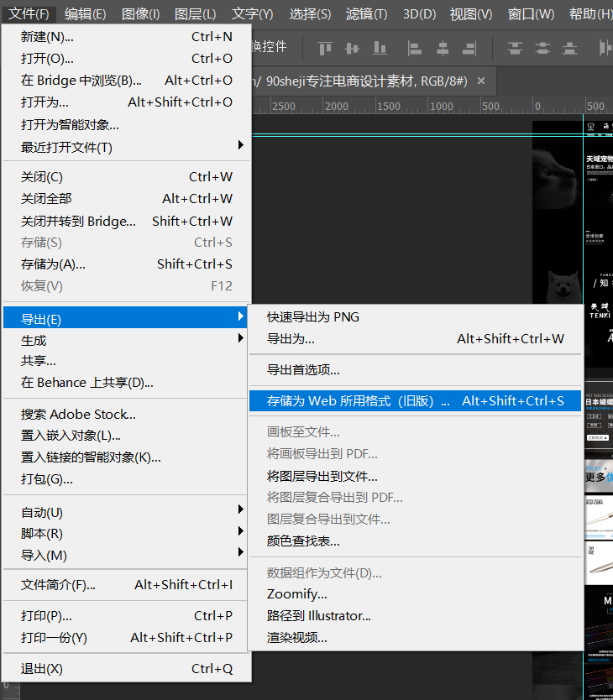Click the distribute bottom edges icon
The width and height of the screenshot is (613, 700).
[x=569, y=48]
